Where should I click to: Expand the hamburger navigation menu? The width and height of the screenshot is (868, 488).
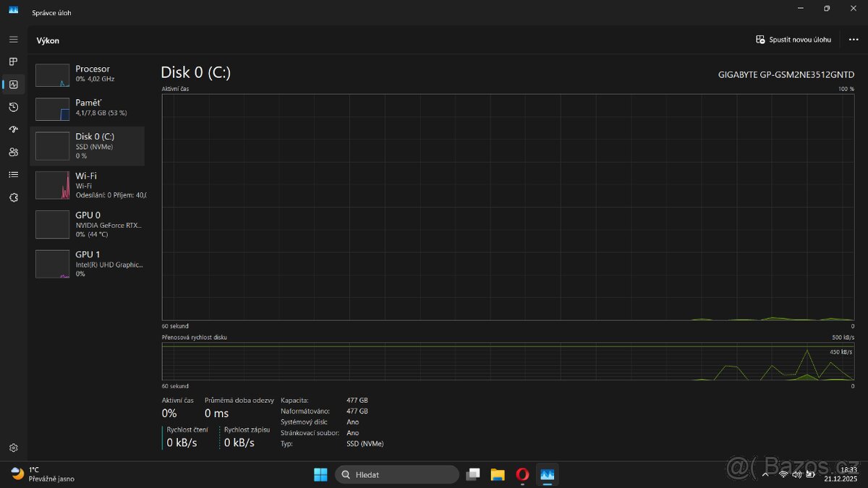[13, 39]
